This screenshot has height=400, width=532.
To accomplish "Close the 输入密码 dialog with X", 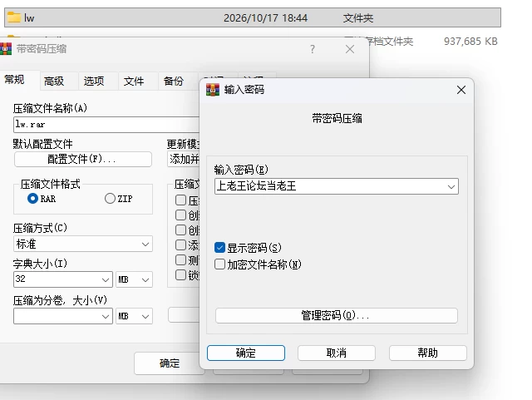I will [461, 90].
